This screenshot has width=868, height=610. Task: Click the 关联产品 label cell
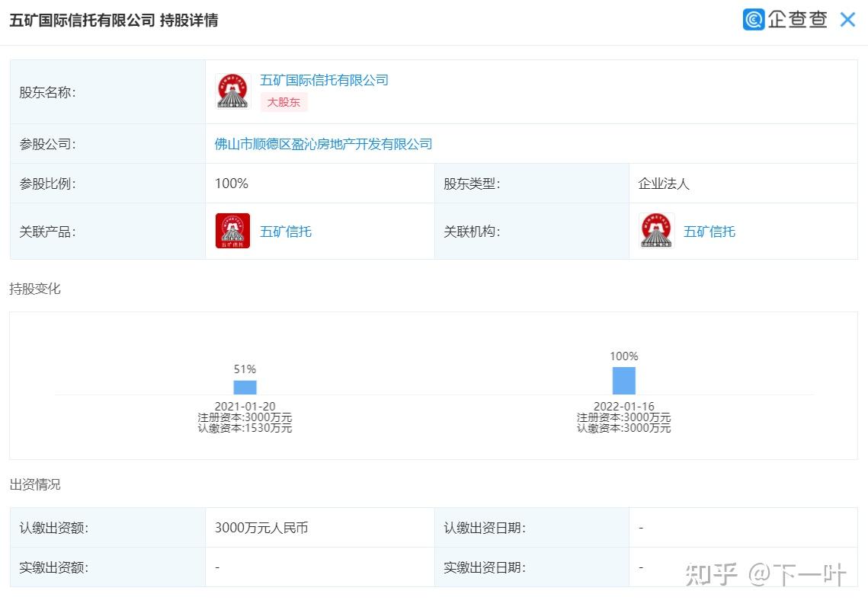108,232
